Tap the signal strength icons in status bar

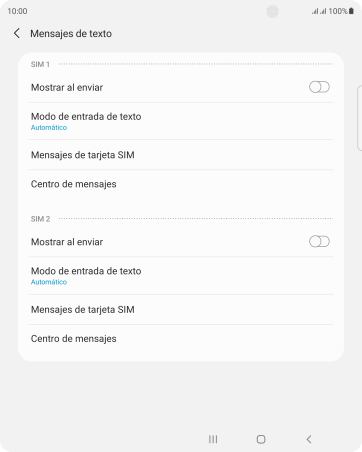point(319,11)
